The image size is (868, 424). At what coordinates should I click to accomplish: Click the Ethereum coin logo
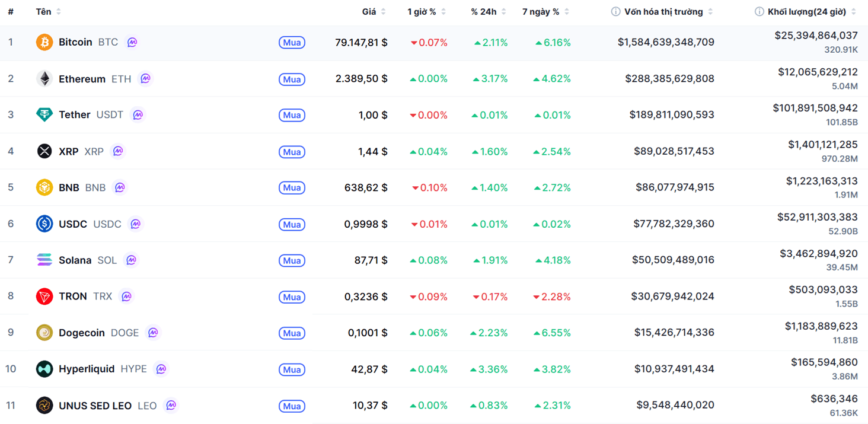pos(44,78)
